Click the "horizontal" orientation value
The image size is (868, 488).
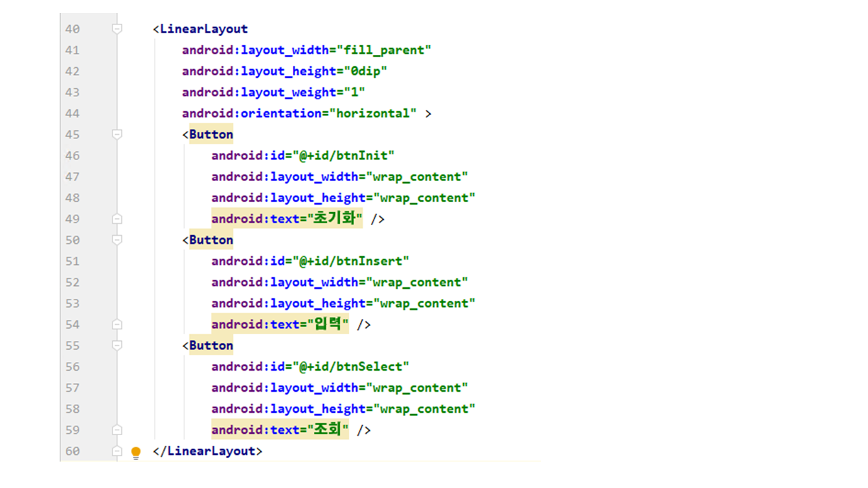coord(373,114)
